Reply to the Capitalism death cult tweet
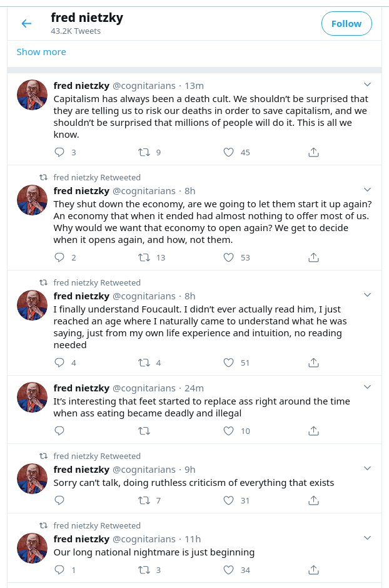The height and width of the screenshot is (588, 389). [60, 152]
